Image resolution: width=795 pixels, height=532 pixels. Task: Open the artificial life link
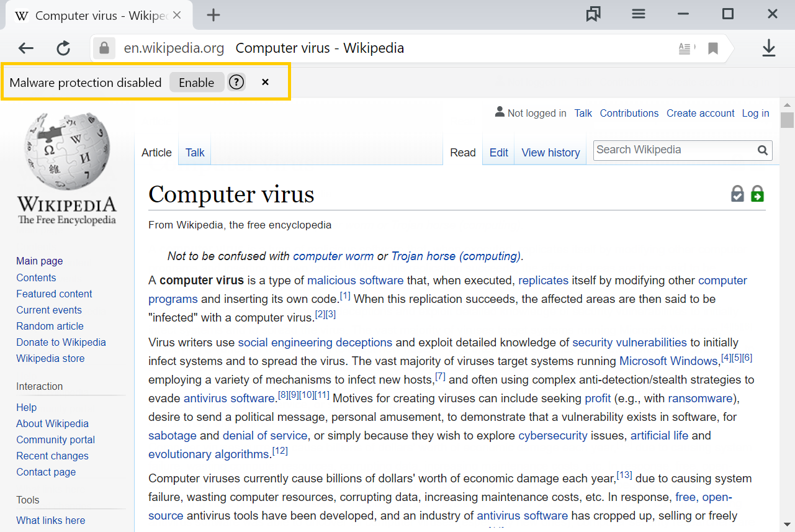(659, 436)
